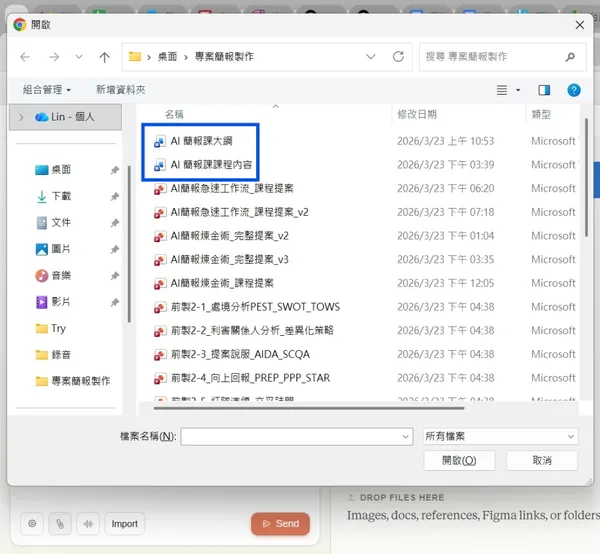Change the view layout icon
This screenshot has width=600, height=554.
502,90
